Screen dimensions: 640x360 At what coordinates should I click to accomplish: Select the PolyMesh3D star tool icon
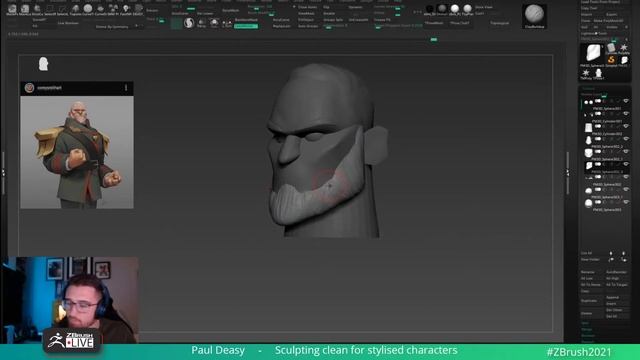[x=624, y=48]
